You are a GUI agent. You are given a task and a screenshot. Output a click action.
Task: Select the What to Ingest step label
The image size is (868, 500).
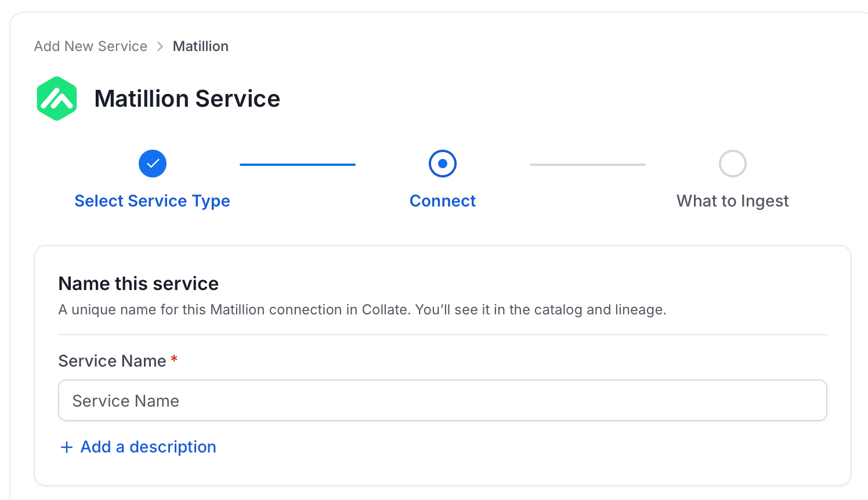click(733, 201)
